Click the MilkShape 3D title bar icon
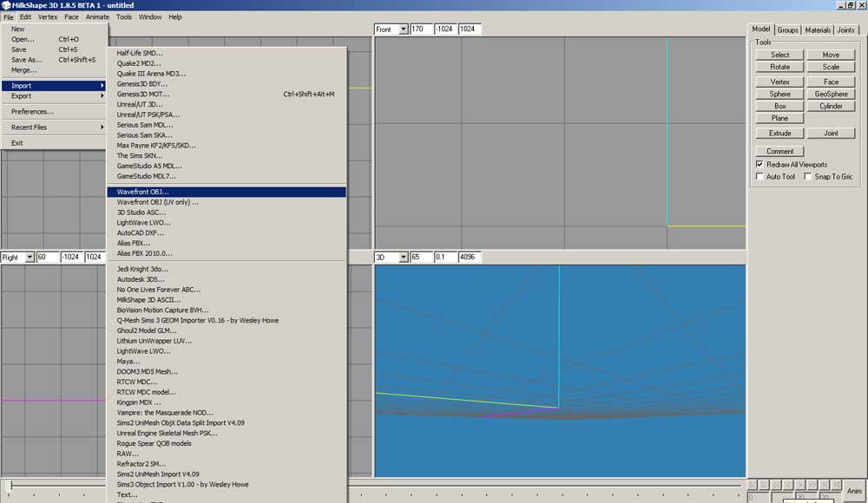868x503 pixels. [6, 5]
